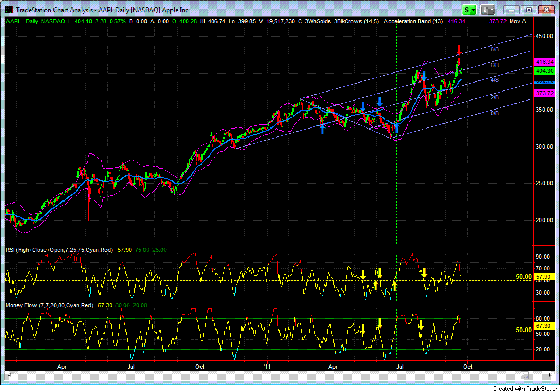Click the left arrow of horizontal scrollbar
Image resolution: width=560 pixels, height=392 pixels.
pyautogui.click(x=9, y=375)
